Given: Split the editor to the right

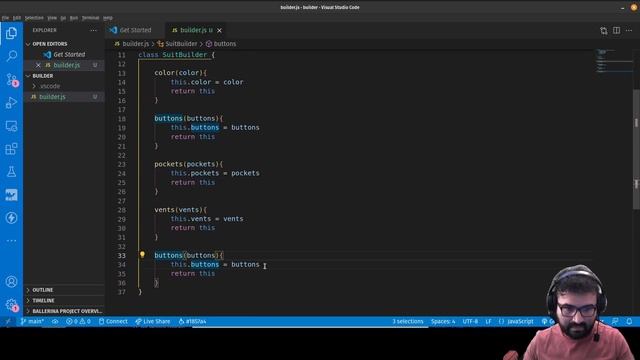Looking at the screenshot, I should 616,31.
